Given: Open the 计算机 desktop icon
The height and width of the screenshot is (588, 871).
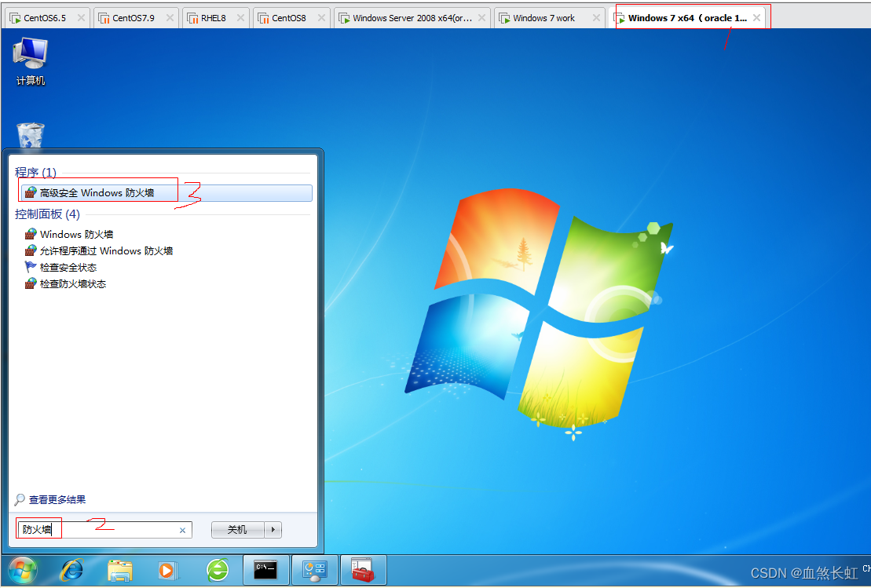Looking at the screenshot, I should click(31, 61).
